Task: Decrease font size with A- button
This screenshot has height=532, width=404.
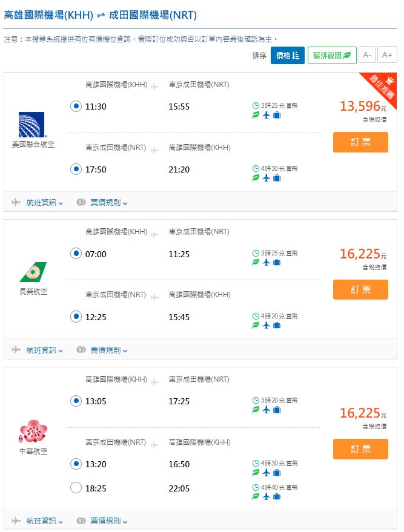Action: [366, 55]
